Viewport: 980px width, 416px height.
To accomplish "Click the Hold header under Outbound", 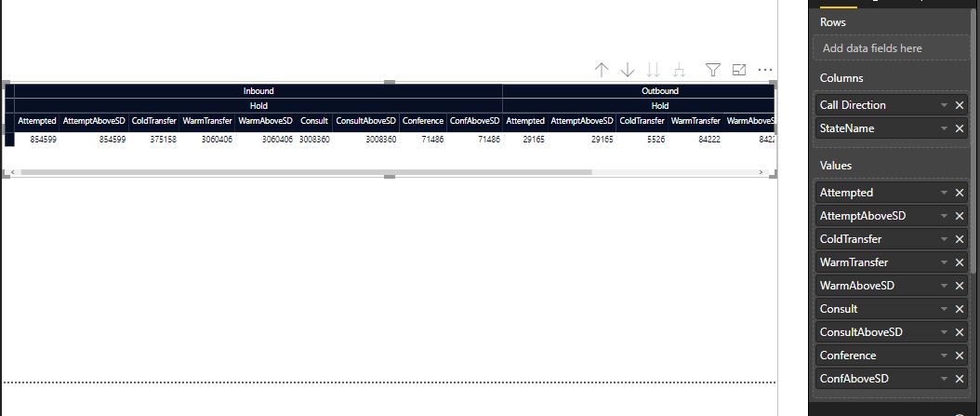I will coord(638,106).
